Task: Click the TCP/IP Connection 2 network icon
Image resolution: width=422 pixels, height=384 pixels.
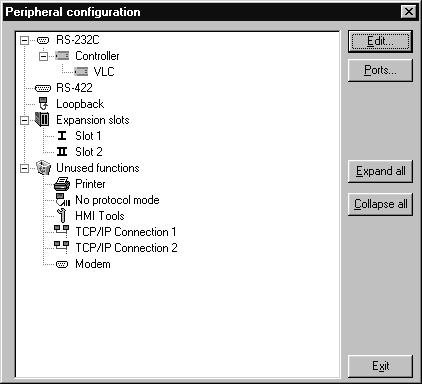Action: pos(62,246)
